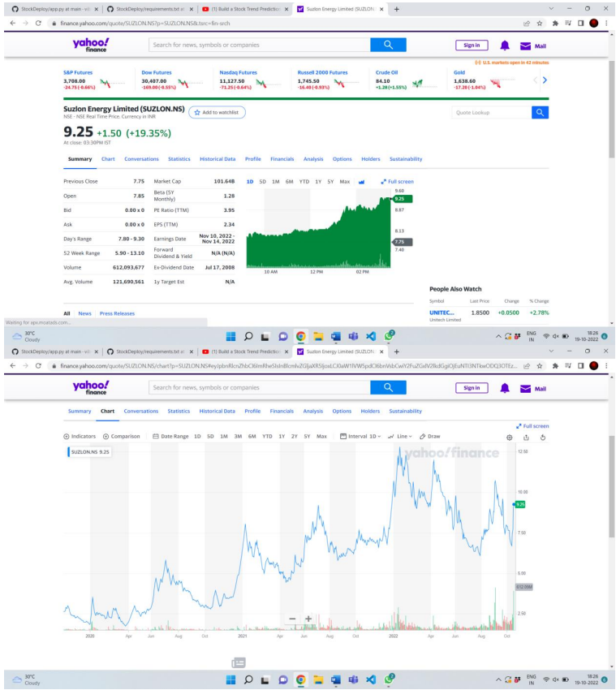Toggle the mini chart type icon beside Max
The image size is (616, 690).
coord(362,182)
